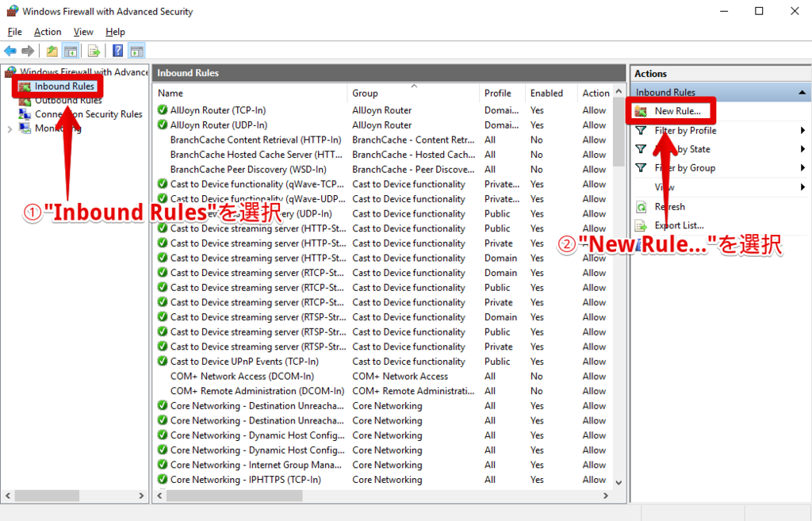Collapse the Inbound Rules actions section

pyautogui.click(x=802, y=92)
